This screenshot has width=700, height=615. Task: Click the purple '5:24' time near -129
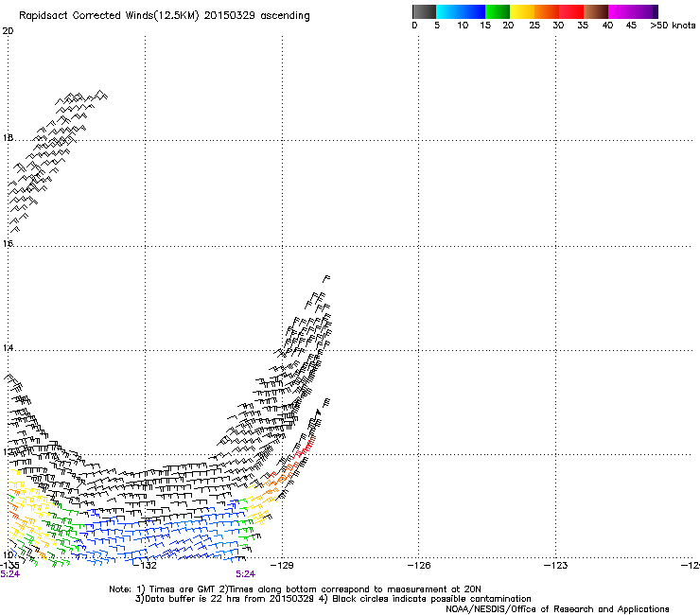click(x=246, y=574)
